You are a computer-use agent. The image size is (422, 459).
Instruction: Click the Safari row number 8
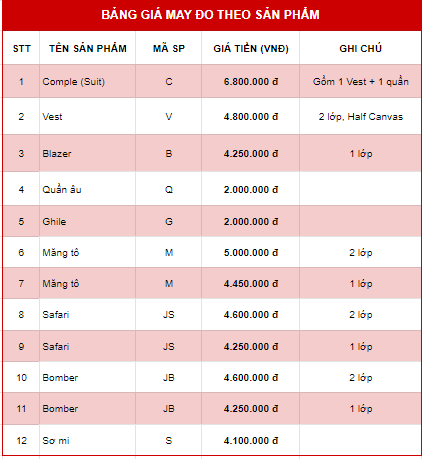pos(21,315)
